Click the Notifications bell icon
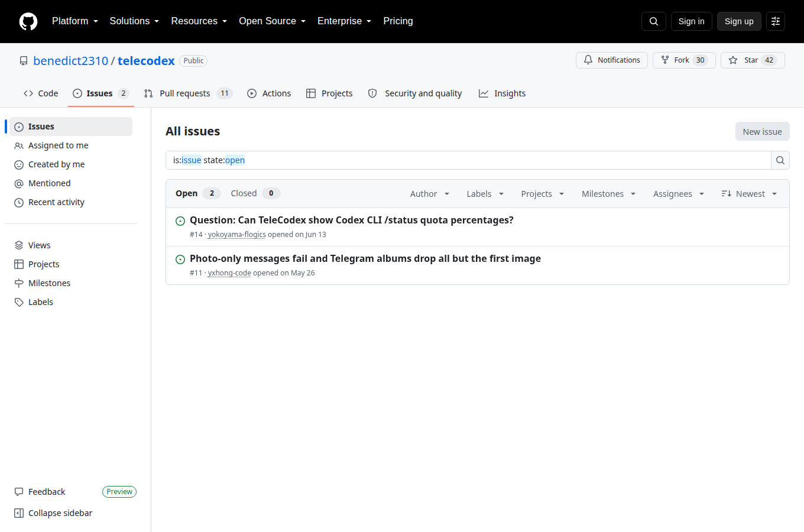This screenshot has width=804, height=532. pyautogui.click(x=588, y=60)
